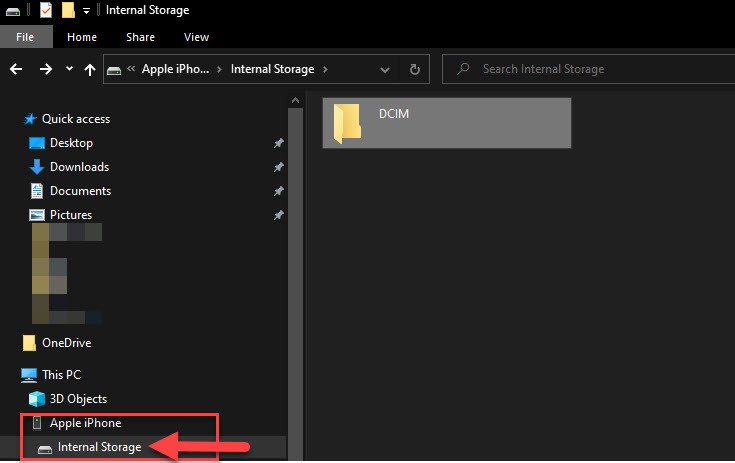Screen dimensions: 735x463
Task: Click pin icon next to Documents
Action: (x=278, y=191)
